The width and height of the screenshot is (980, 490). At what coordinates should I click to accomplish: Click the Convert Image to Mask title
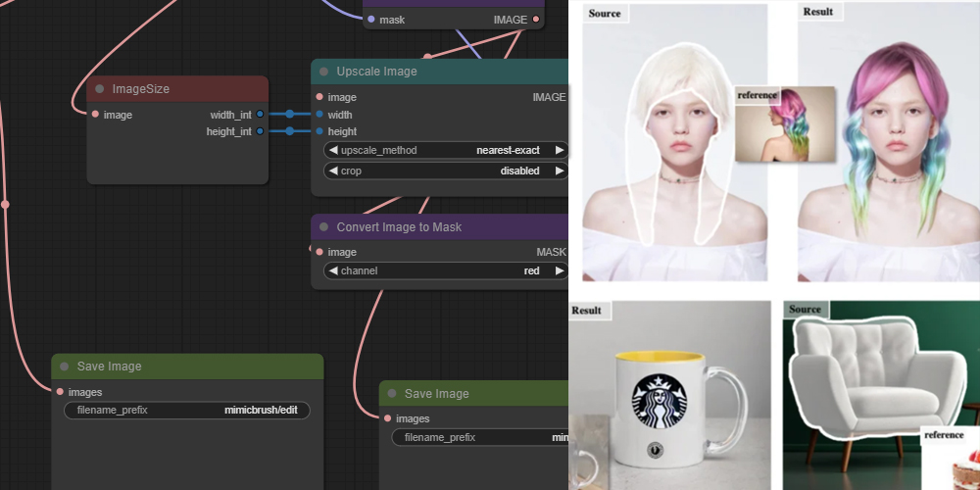[x=400, y=227]
